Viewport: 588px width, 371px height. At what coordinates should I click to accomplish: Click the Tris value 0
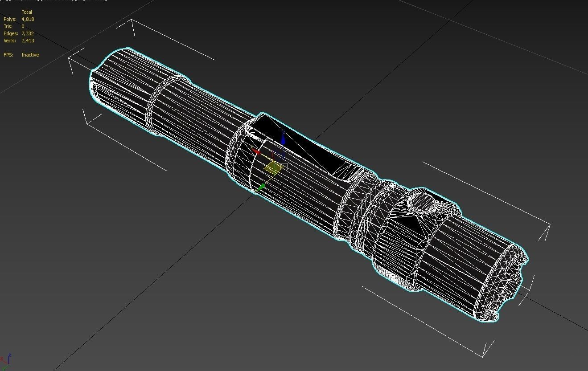coord(23,26)
